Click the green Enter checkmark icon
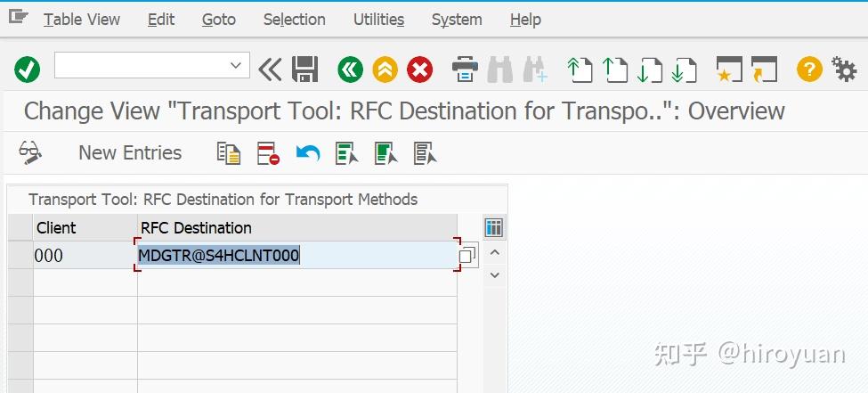This screenshot has height=393, width=868. click(x=27, y=70)
